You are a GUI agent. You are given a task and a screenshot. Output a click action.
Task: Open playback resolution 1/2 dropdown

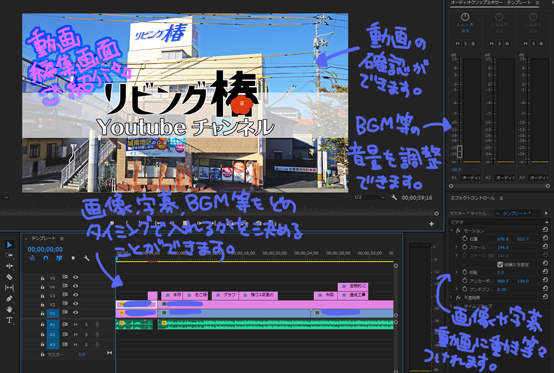click(x=369, y=197)
